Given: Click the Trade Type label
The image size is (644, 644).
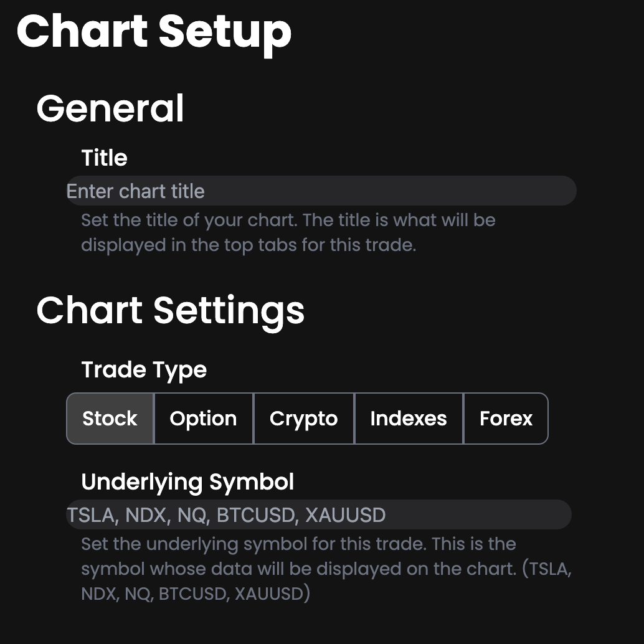Looking at the screenshot, I should click(x=144, y=370).
